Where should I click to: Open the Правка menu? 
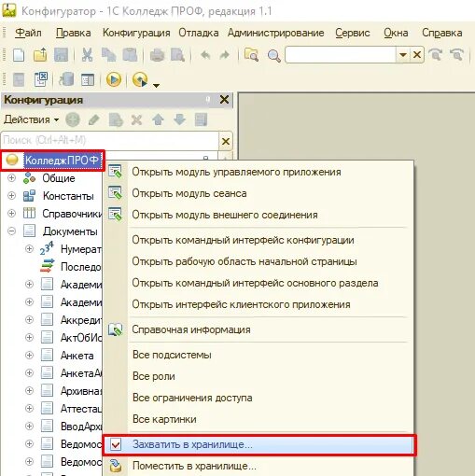pyautogui.click(x=74, y=33)
